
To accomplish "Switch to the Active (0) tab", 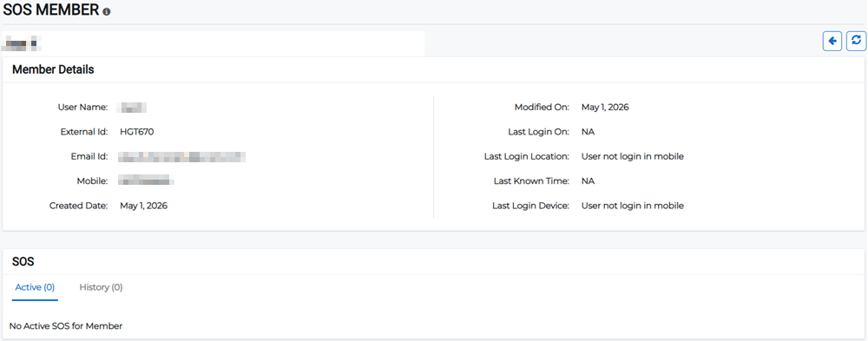I will pyautogui.click(x=35, y=287).
